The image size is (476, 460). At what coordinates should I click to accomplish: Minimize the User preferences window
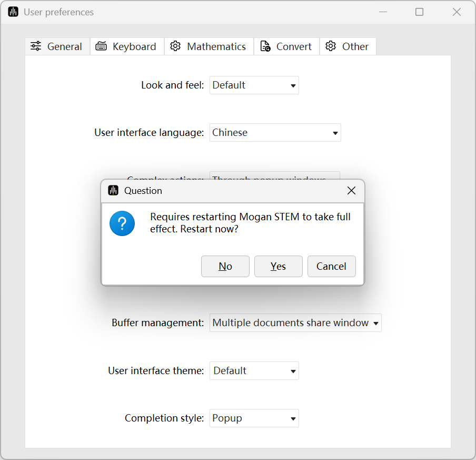pos(383,12)
